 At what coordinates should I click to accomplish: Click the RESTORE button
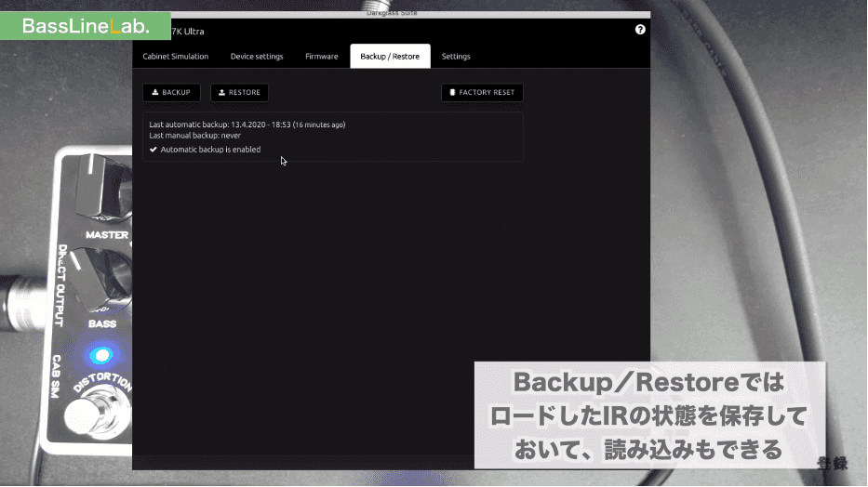point(240,92)
